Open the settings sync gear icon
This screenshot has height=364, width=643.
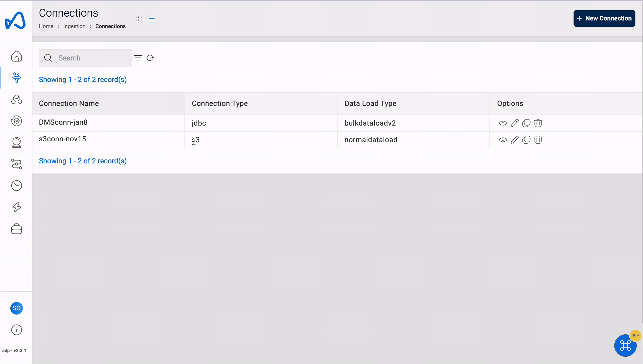point(16,121)
